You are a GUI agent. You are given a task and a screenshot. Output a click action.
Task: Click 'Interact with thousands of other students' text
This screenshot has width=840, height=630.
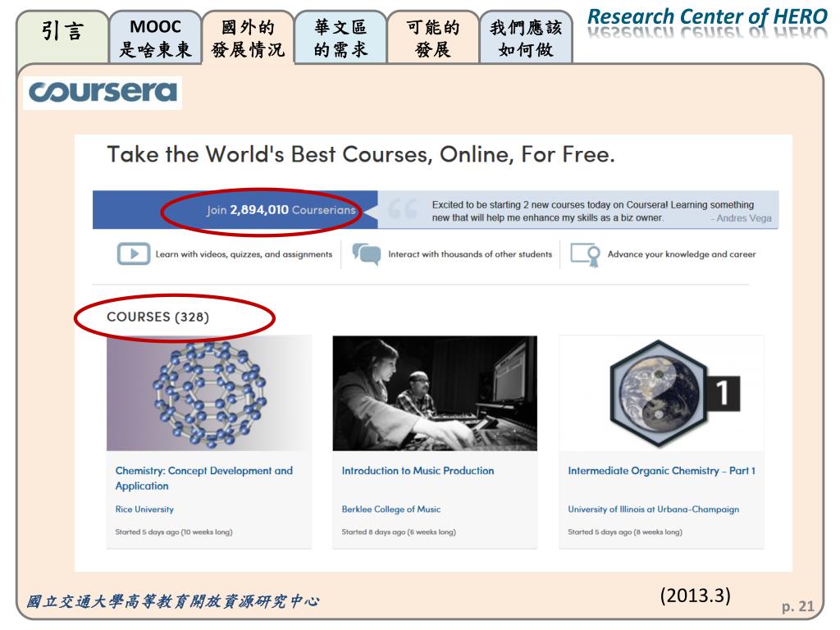(x=470, y=254)
